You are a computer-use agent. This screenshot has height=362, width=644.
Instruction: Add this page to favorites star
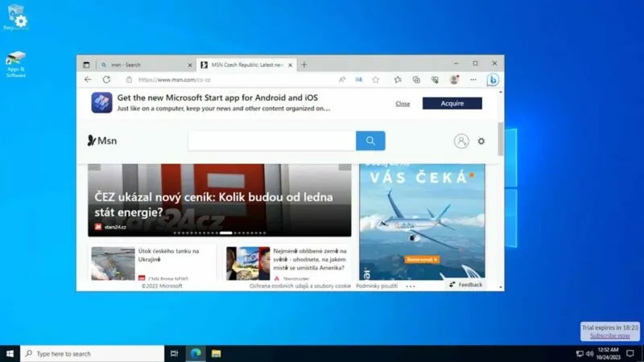tap(376, 80)
